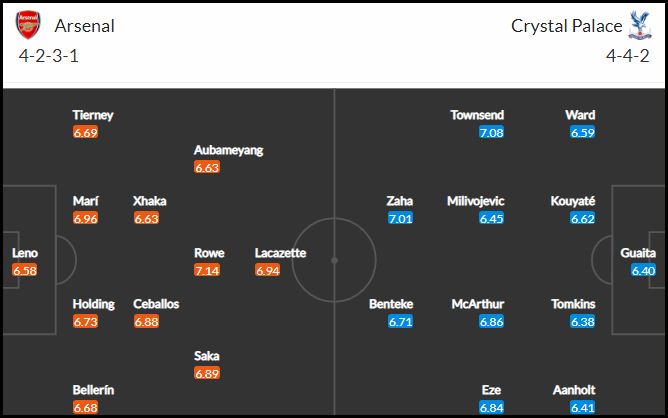668x418 pixels.
Task: Select Eze's 6.84 rating badge
Action: (491, 408)
